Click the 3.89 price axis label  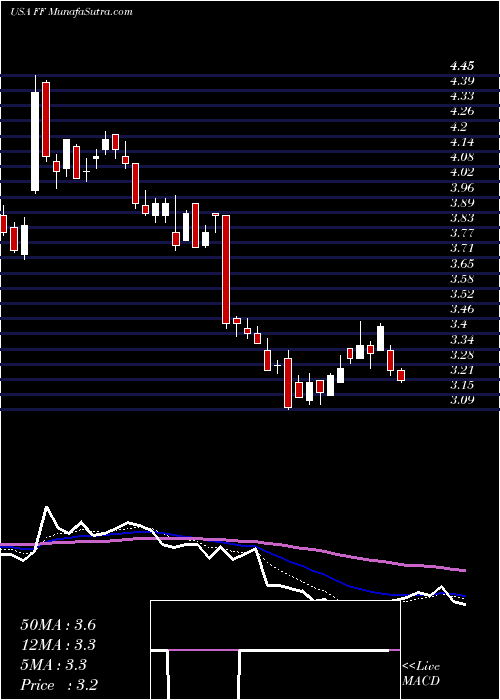462,203
